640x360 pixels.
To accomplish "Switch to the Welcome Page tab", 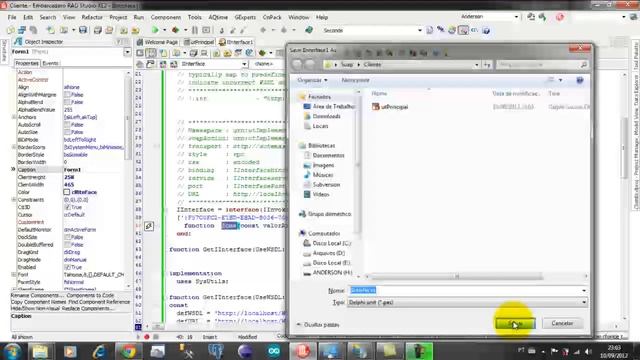I will pyautogui.click(x=158, y=42).
